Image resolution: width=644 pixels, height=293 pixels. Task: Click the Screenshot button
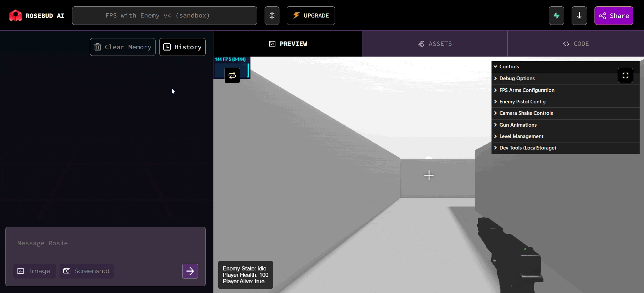coord(87,271)
